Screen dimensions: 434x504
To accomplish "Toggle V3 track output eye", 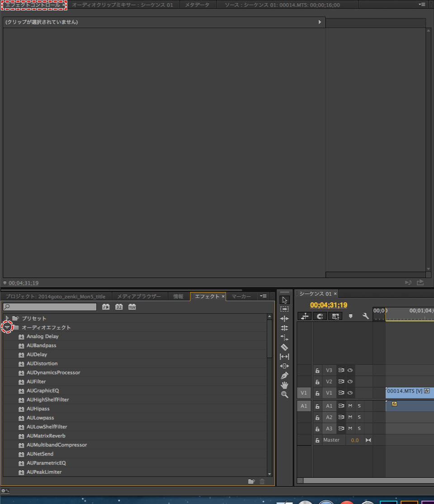I will (x=350, y=370).
